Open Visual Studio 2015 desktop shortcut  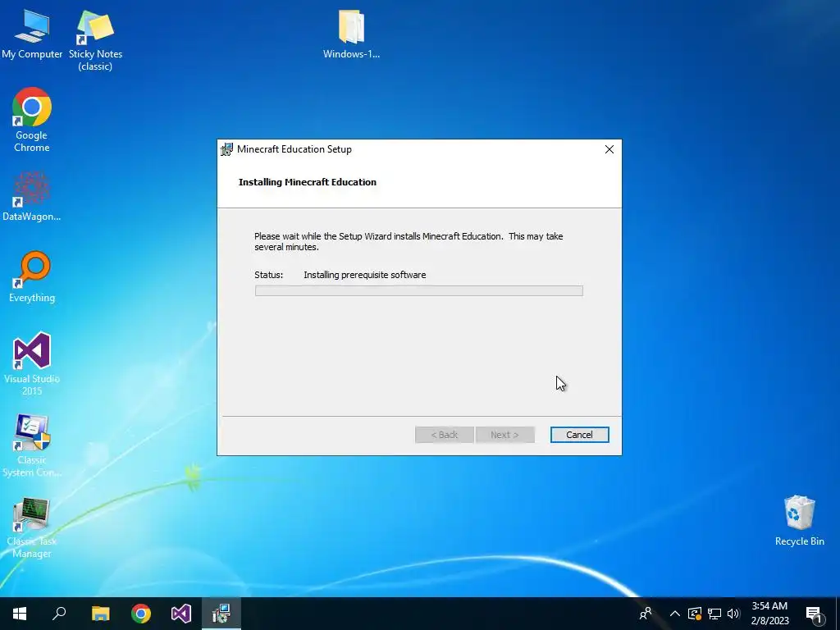tap(32, 363)
